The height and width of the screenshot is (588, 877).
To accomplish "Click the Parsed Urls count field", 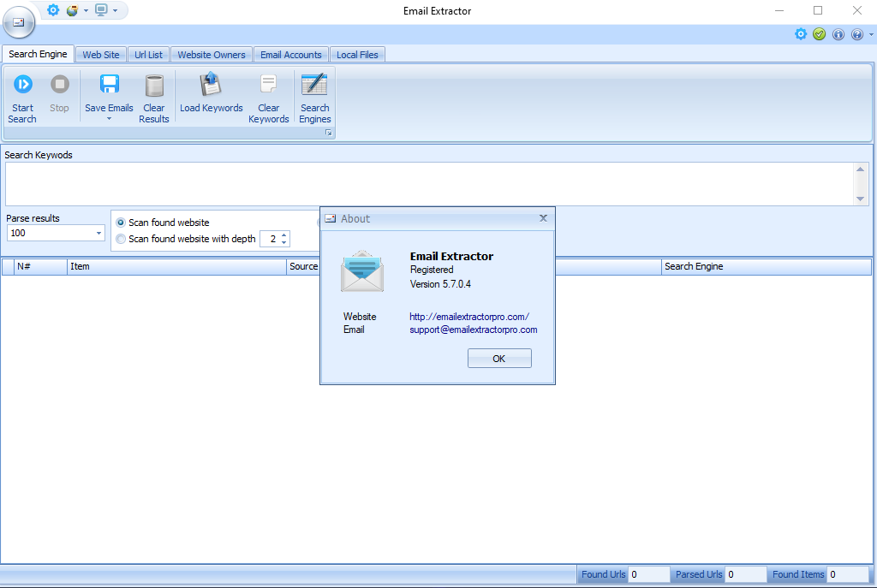I will click(746, 574).
